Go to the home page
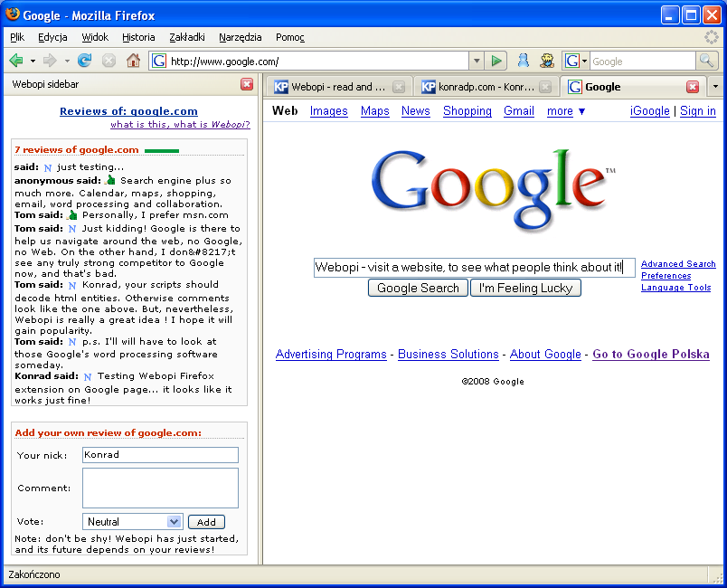This screenshot has height=588, width=727. 134,61
